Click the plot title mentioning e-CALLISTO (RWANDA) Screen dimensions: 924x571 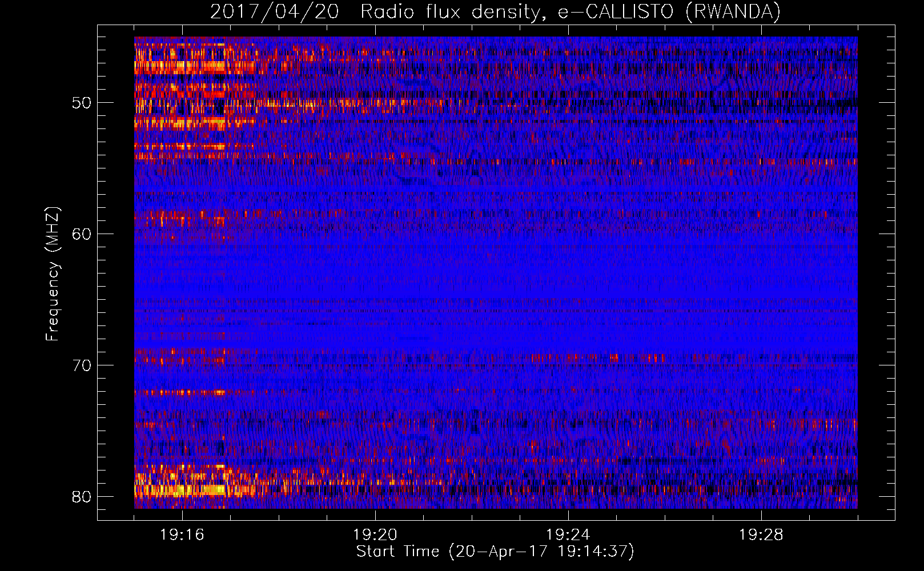pos(495,12)
